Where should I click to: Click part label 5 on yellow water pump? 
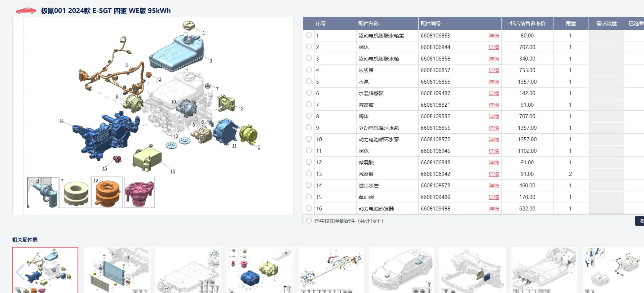259,147
